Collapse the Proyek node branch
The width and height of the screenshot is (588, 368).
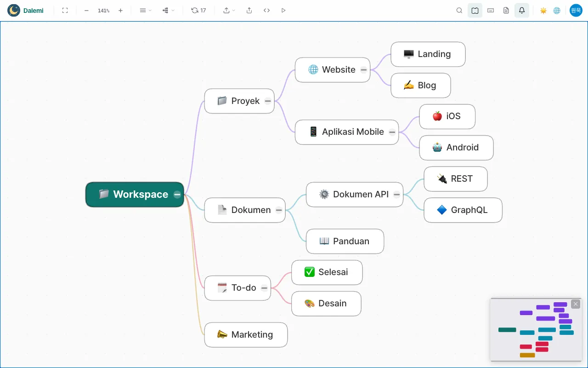pyautogui.click(x=268, y=101)
